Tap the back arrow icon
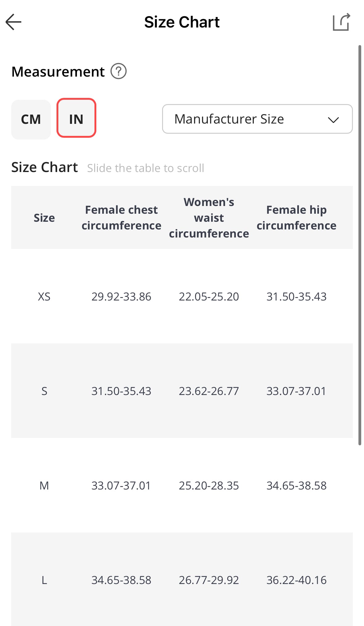The width and height of the screenshot is (364, 626). [14, 22]
